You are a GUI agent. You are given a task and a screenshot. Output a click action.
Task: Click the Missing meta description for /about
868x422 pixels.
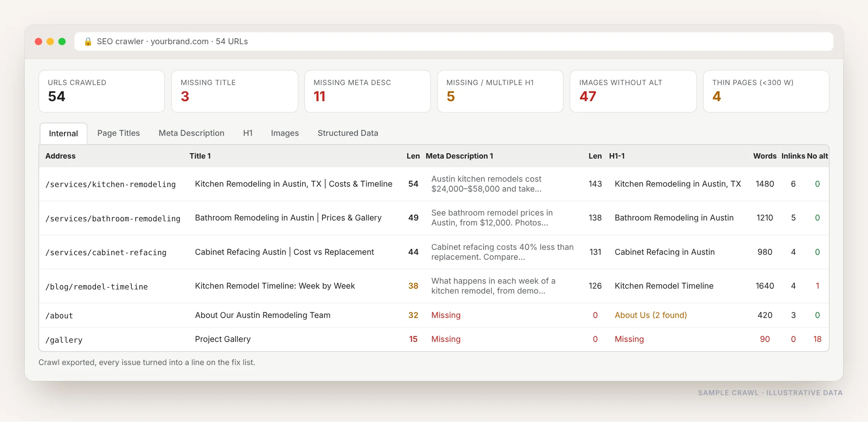point(446,315)
